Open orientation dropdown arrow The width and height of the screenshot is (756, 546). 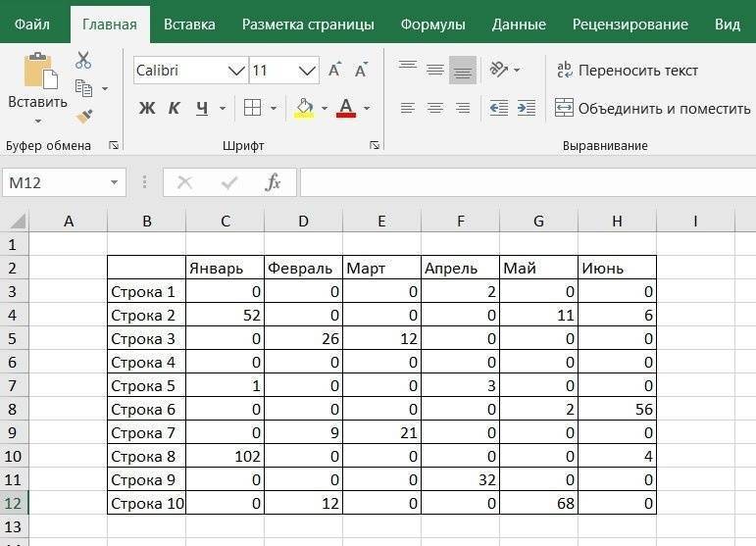pyautogui.click(x=517, y=70)
